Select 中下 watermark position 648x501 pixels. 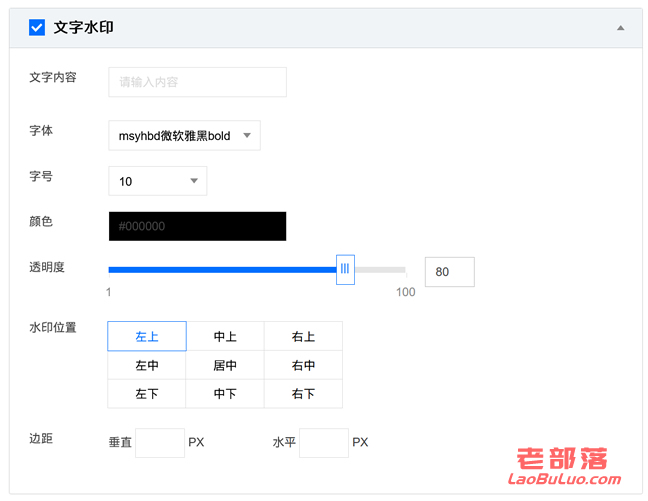tap(225, 394)
